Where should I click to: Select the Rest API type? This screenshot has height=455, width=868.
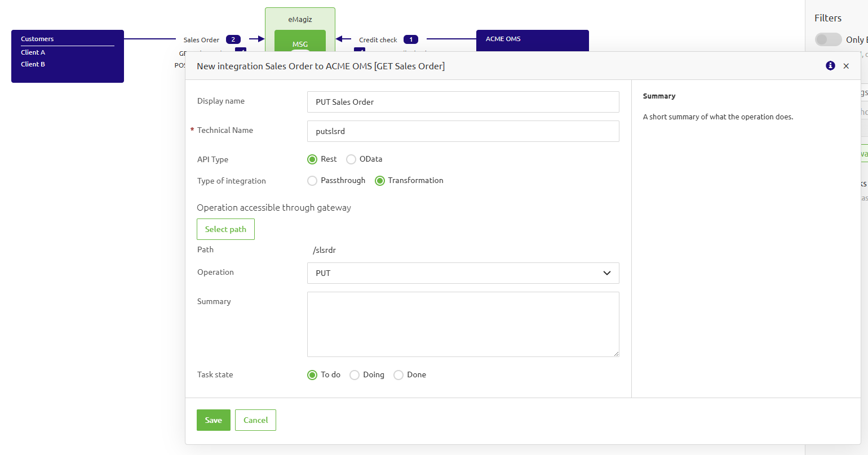pyautogui.click(x=312, y=159)
